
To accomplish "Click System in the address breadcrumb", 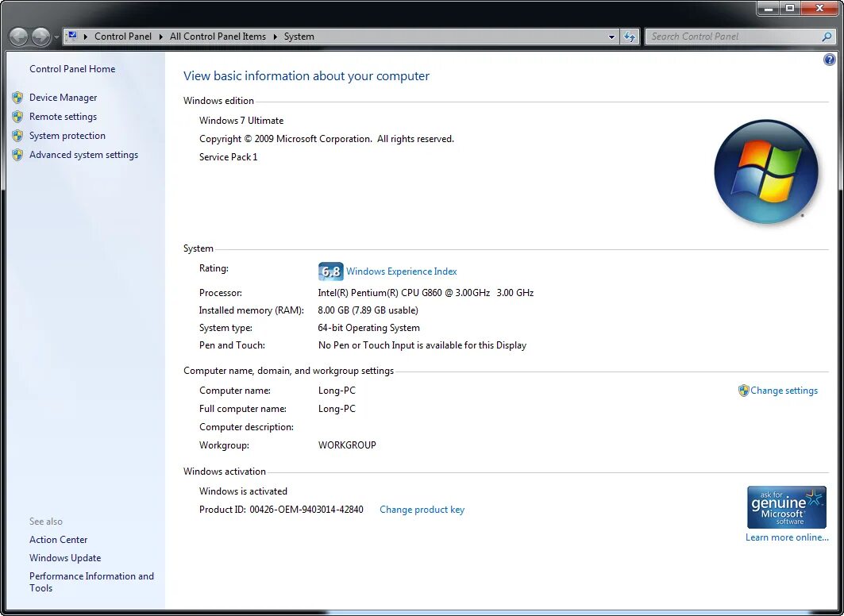I will point(299,36).
